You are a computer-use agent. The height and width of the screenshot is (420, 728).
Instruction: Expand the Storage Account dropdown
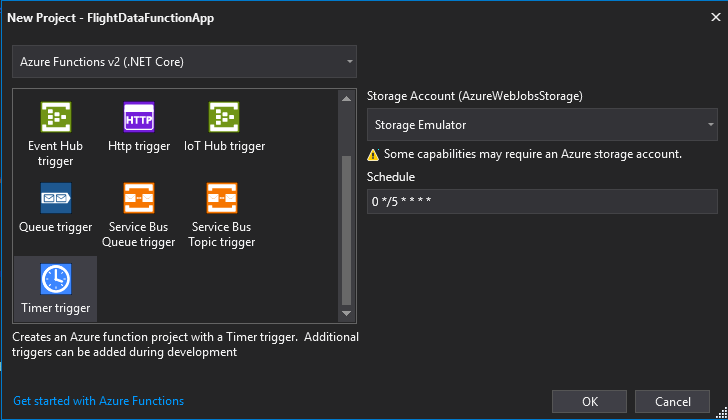[542, 125]
